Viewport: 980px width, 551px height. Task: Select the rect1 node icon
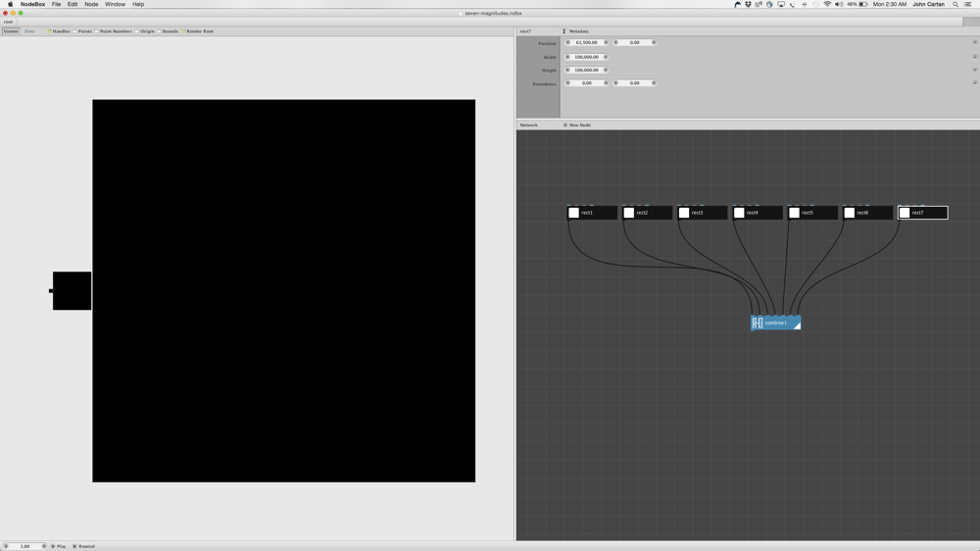[573, 213]
